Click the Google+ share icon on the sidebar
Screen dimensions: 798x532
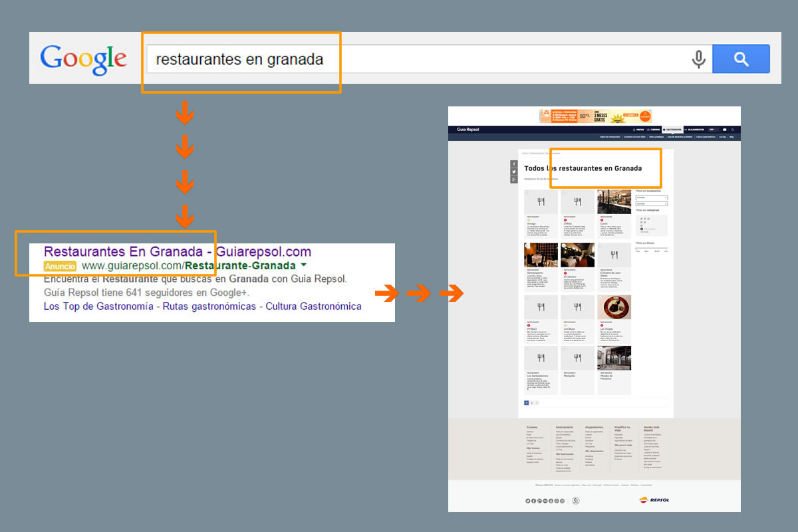[513, 178]
